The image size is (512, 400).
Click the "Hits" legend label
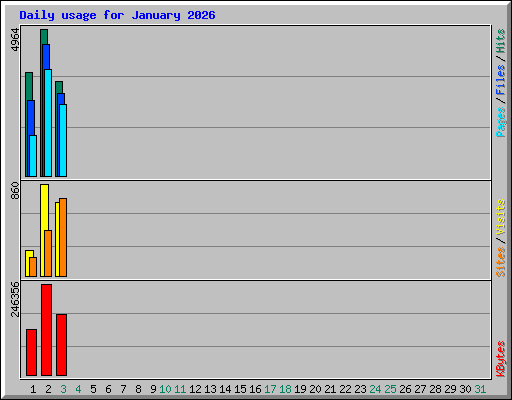pos(500,41)
